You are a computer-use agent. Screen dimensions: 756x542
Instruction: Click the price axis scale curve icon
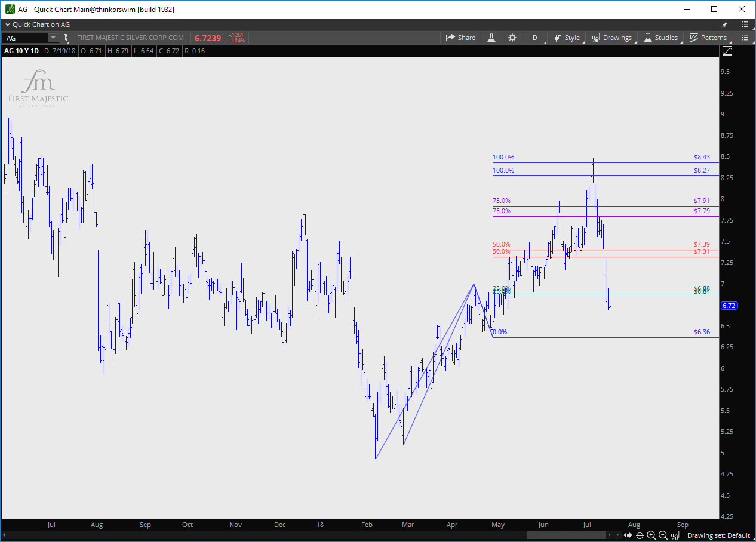[727, 51]
